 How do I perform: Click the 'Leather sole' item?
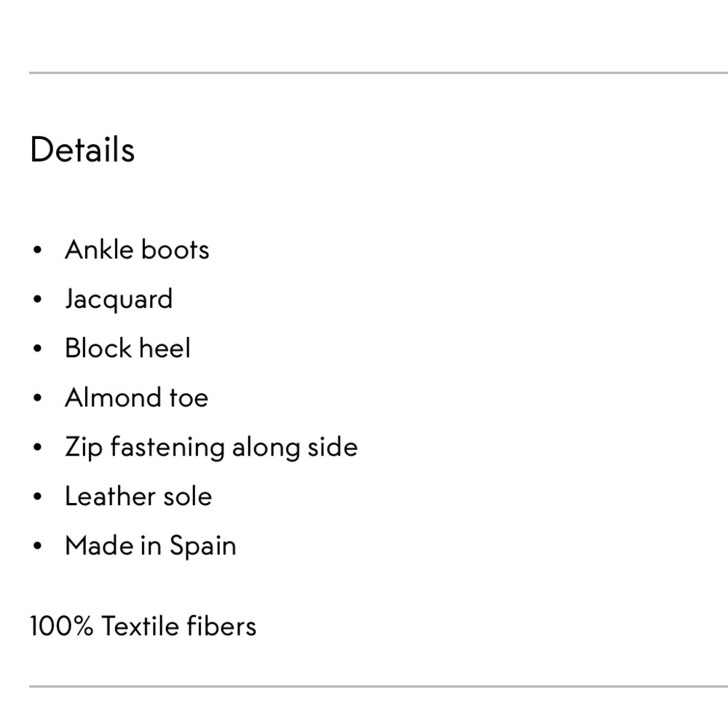pyautogui.click(x=138, y=496)
